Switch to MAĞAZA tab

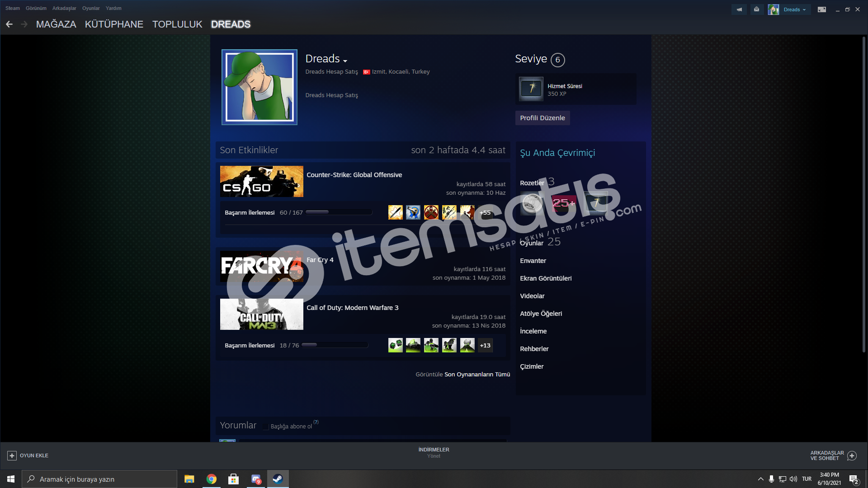point(56,24)
